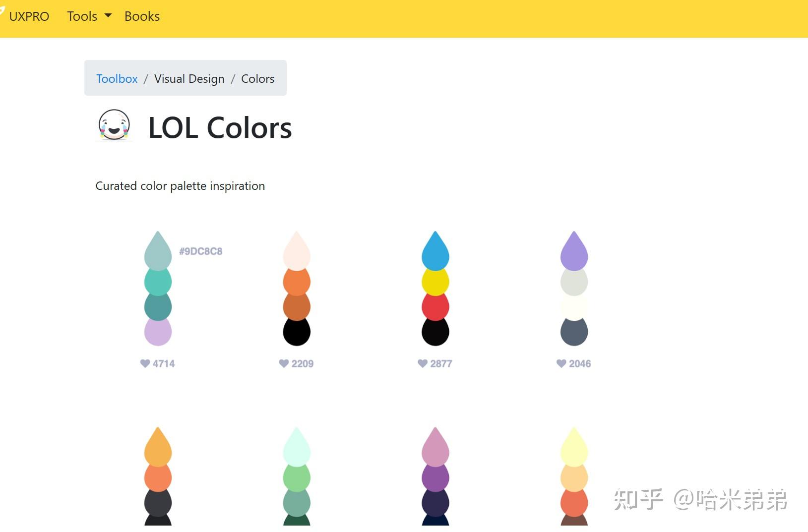
Task: Choose the dark teal drop in the 4714 palette
Action: (x=158, y=307)
